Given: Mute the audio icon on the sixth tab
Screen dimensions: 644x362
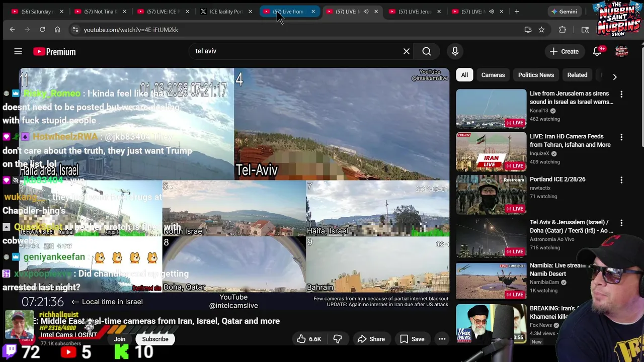Looking at the screenshot, I should coord(366,11).
